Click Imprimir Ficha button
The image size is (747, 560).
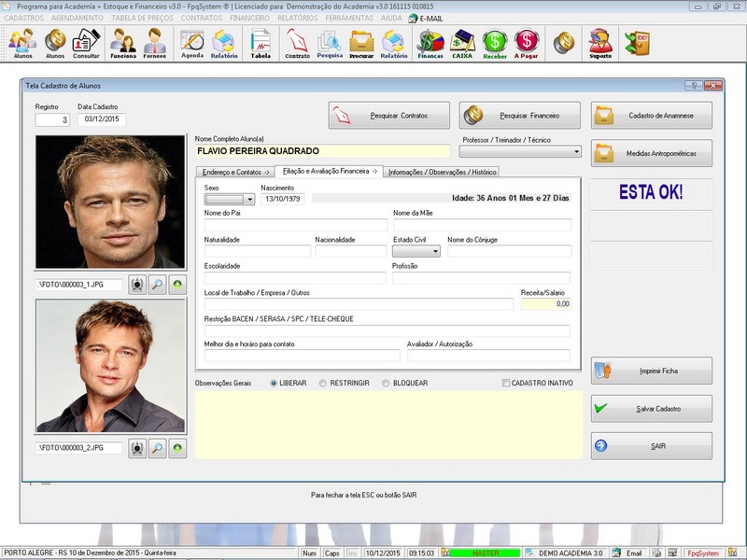pyautogui.click(x=652, y=371)
